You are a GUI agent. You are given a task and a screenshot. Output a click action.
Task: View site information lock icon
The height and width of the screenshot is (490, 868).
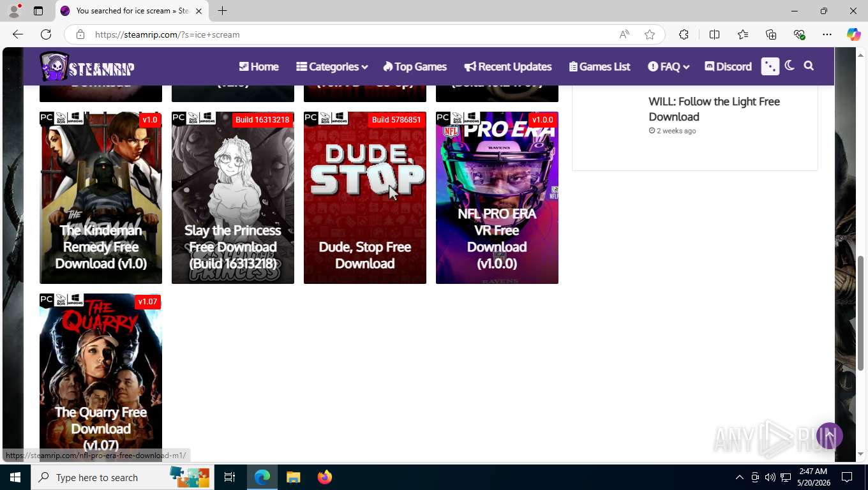click(80, 34)
